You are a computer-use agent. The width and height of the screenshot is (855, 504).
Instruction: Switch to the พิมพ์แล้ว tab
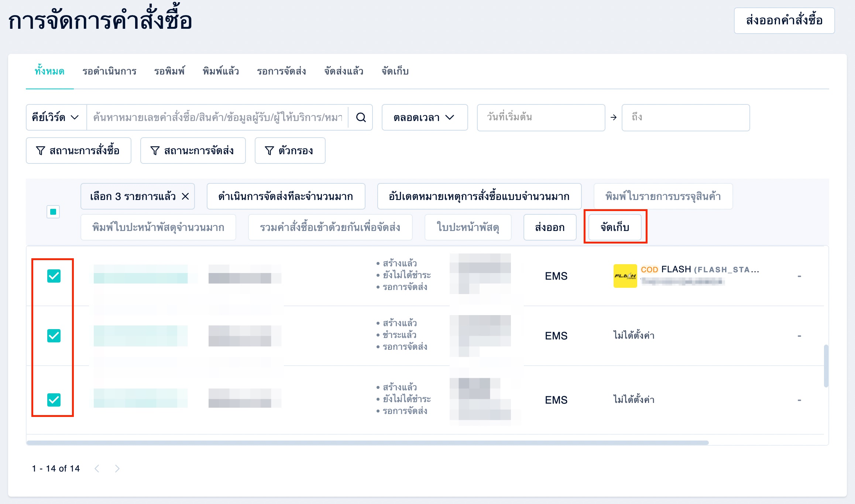pyautogui.click(x=221, y=71)
